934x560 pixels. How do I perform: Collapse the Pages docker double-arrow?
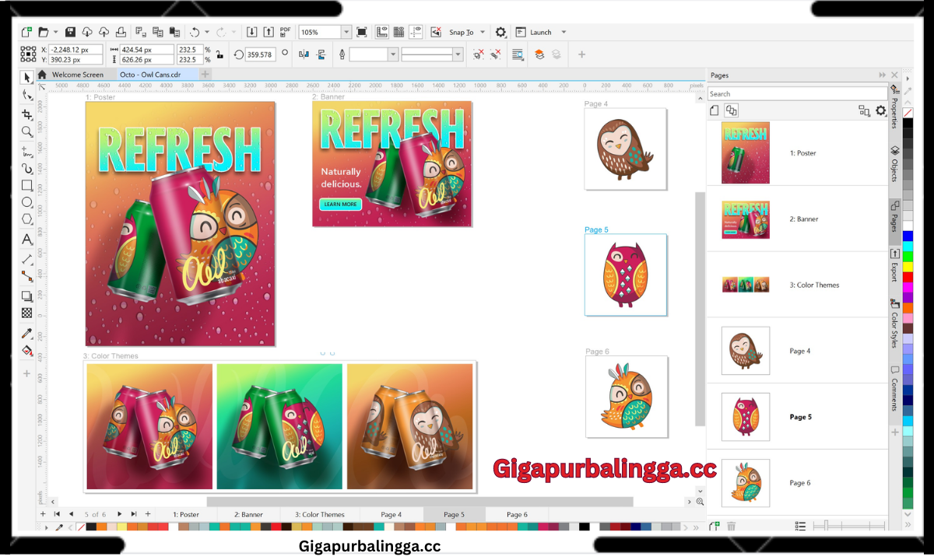click(882, 75)
